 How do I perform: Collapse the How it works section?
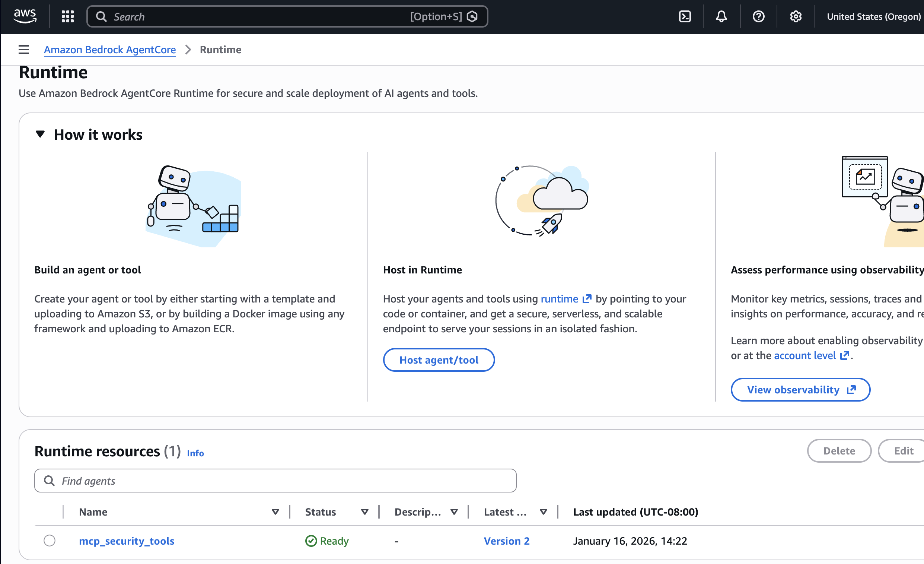click(x=40, y=134)
